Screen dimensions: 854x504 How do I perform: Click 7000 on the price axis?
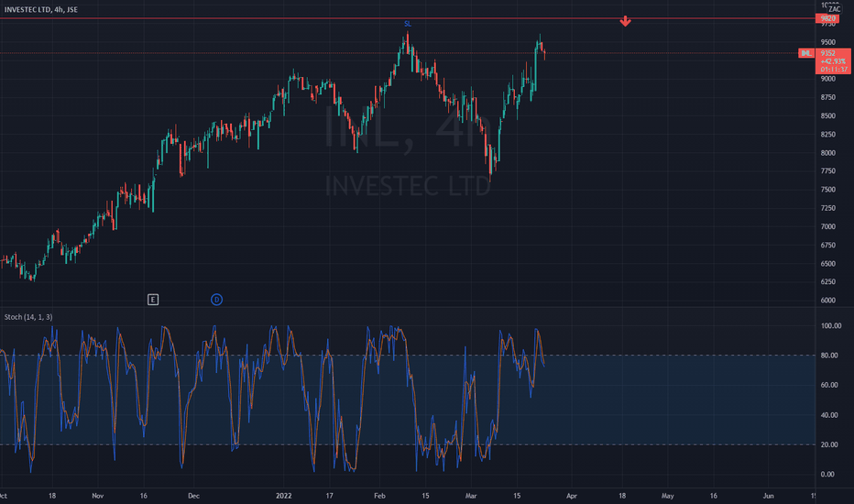point(827,226)
